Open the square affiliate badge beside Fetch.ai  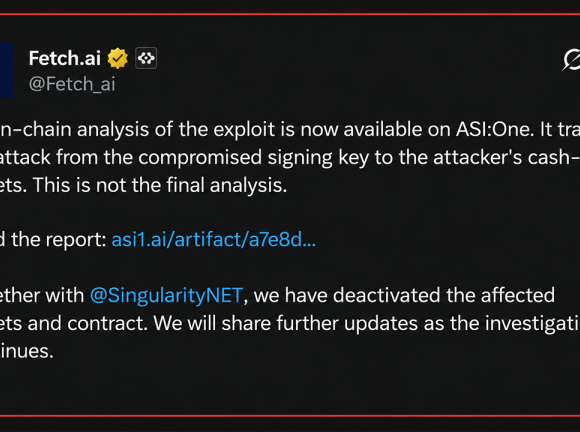coord(146,58)
